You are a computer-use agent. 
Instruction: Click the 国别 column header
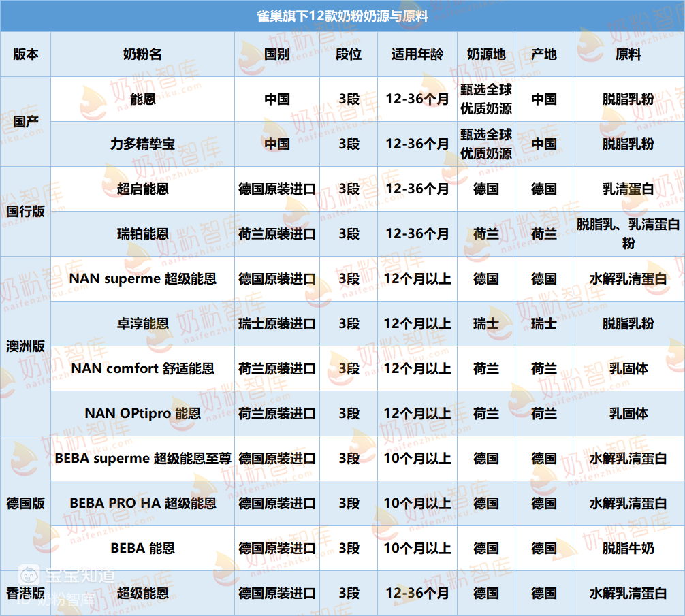coord(277,54)
